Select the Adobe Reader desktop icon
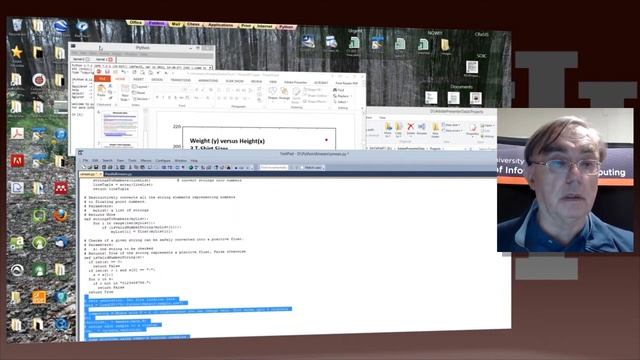The height and width of the screenshot is (360, 640). [x=17, y=133]
